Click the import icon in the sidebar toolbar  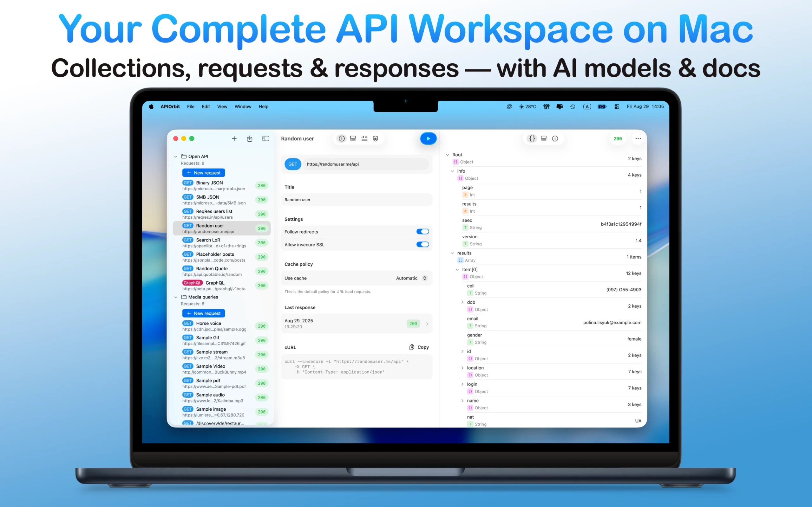pos(249,138)
